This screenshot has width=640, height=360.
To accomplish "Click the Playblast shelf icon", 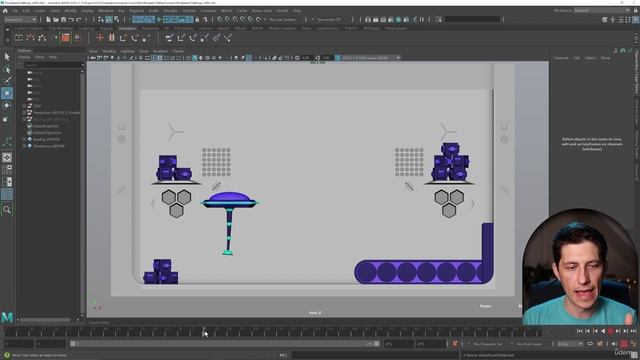I will [19, 38].
